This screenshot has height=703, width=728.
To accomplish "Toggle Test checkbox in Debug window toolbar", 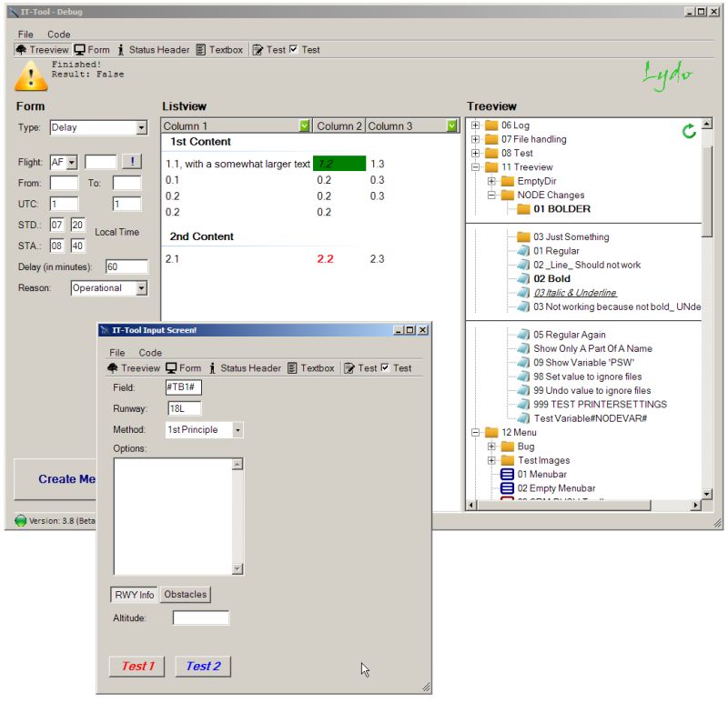I will click(293, 49).
